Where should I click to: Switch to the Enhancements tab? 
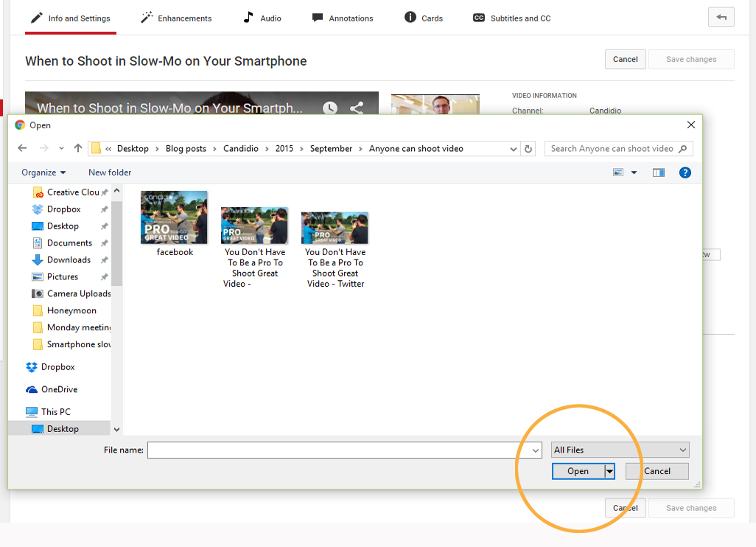(176, 18)
